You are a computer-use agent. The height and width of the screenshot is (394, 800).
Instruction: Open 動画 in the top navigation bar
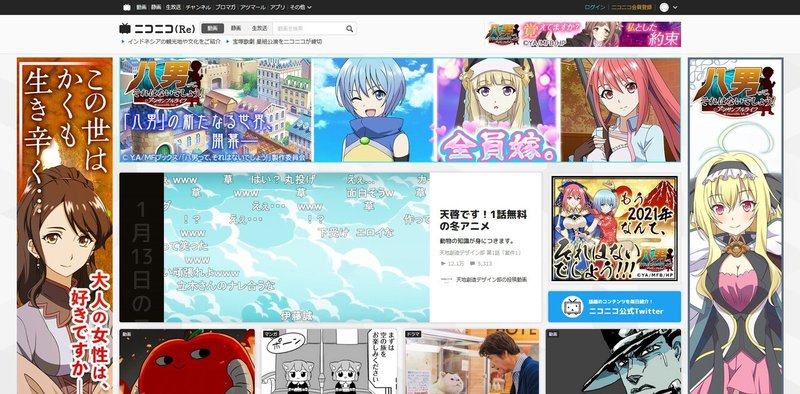(141, 7)
